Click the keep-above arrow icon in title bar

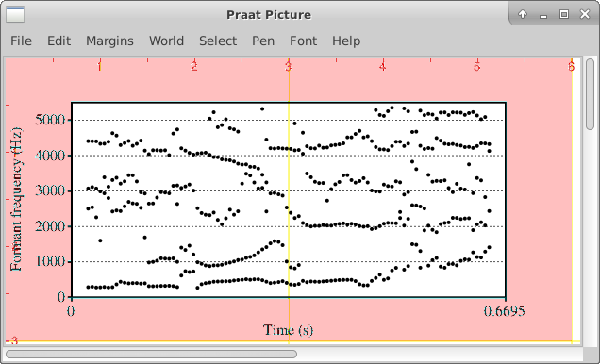523,14
